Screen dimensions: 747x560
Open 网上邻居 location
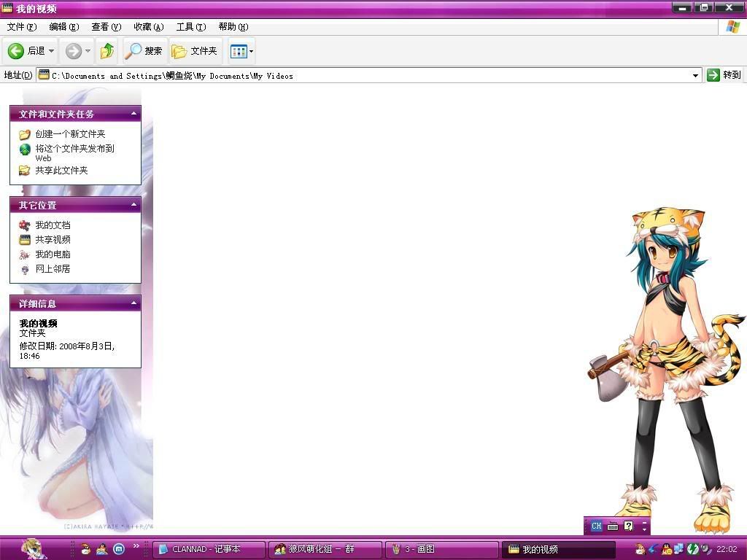pyautogui.click(x=53, y=268)
